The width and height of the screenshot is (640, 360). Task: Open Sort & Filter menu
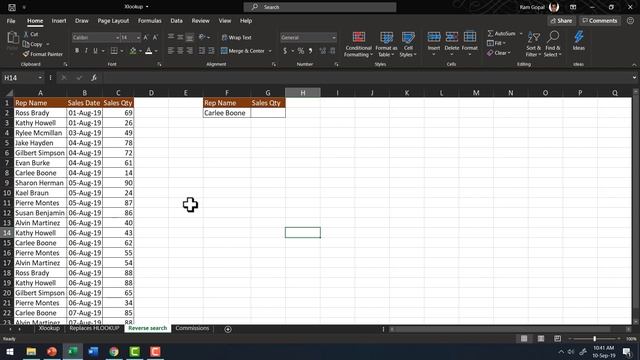click(x=533, y=44)
